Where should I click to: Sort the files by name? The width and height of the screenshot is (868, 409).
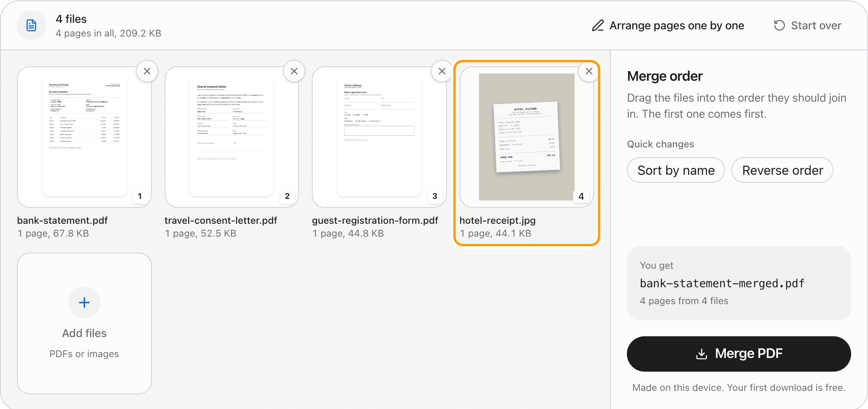coord(676,170)
